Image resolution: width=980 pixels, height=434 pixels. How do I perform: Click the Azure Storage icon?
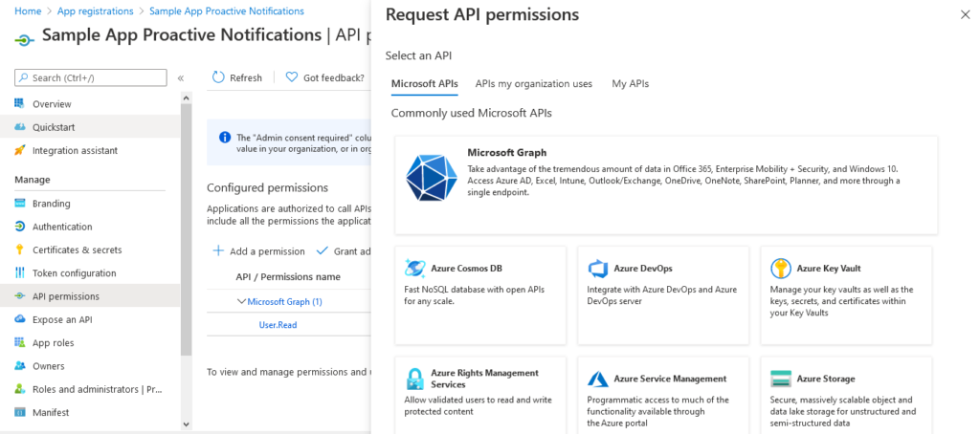click(x=781, y=380)
